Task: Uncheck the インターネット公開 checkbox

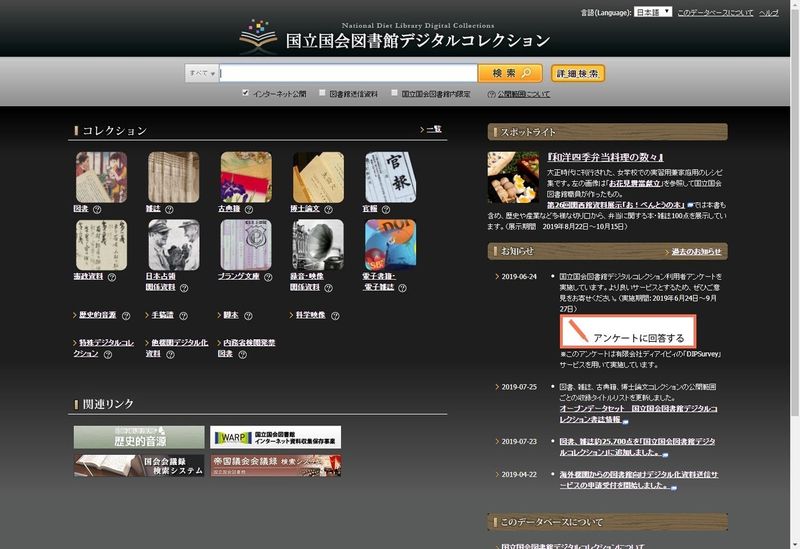Action: pos(245,94)
